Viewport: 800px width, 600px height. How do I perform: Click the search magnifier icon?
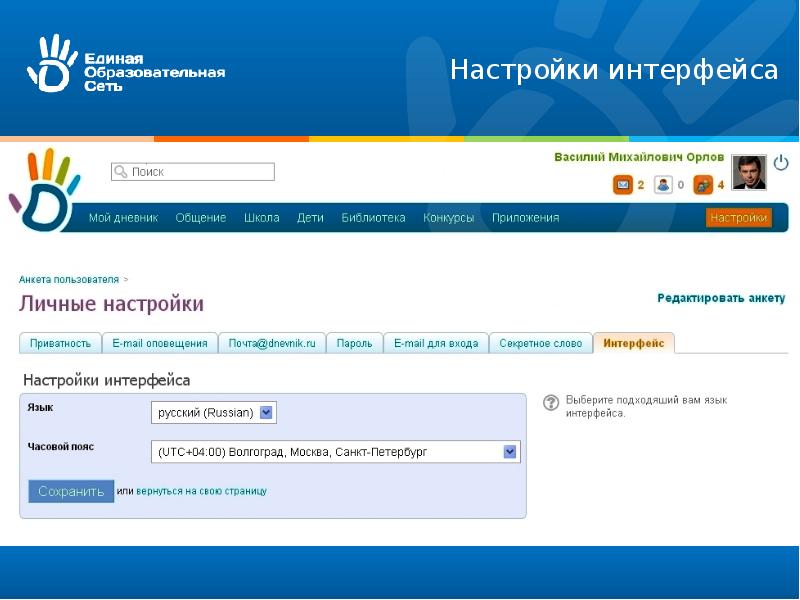coord(121,172)
